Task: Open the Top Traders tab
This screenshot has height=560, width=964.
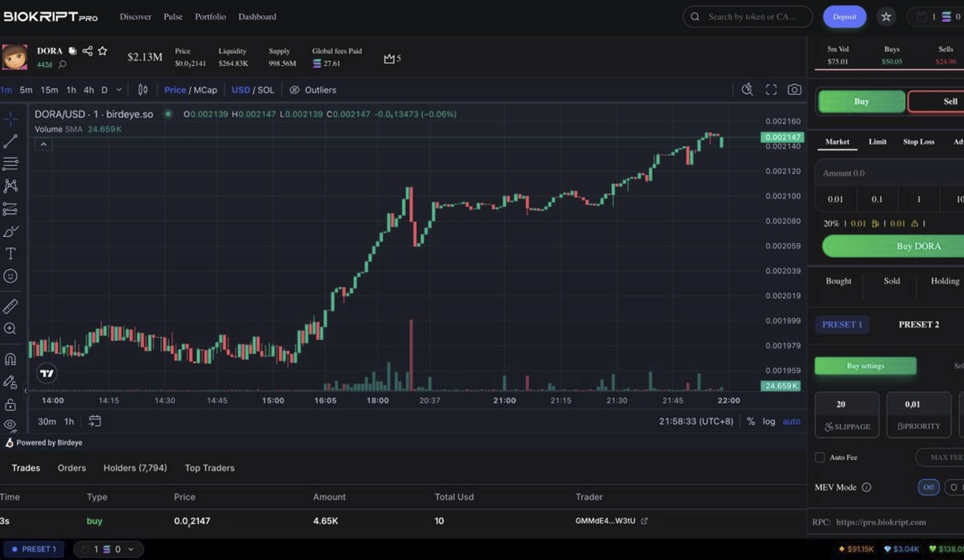Action: pyautogui.click(x=210, y=468)
